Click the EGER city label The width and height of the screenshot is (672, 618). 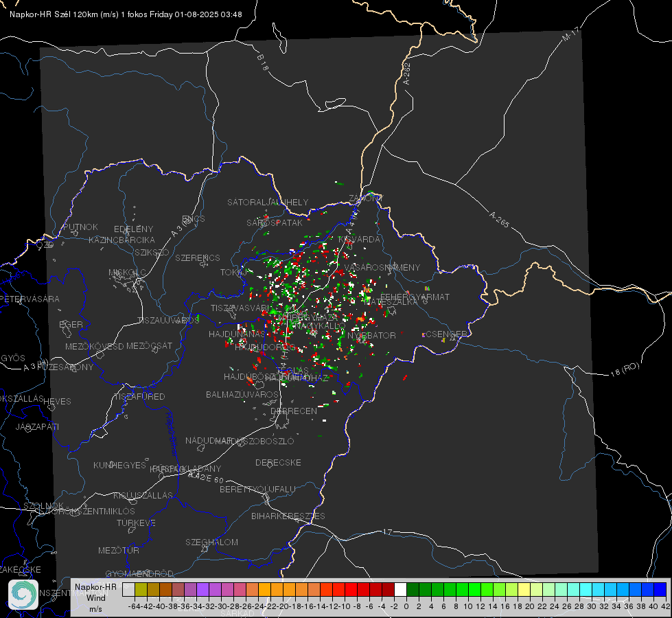coord(71,324)
